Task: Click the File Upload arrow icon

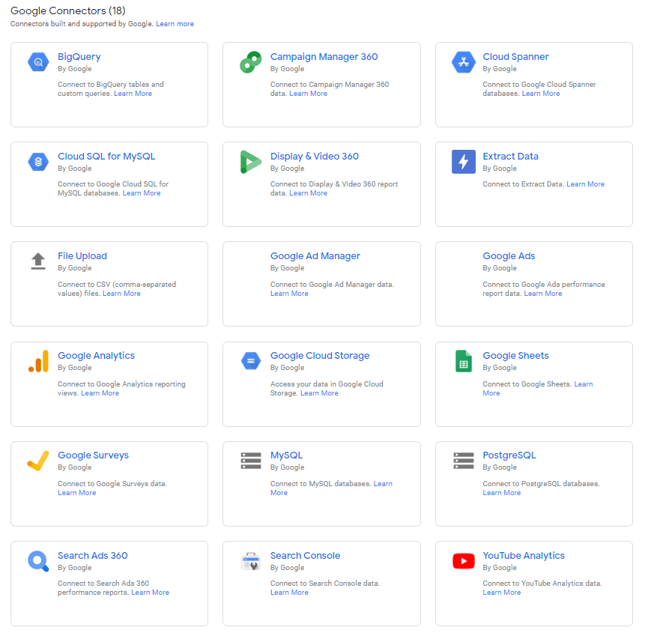Action: click(38, 261)
